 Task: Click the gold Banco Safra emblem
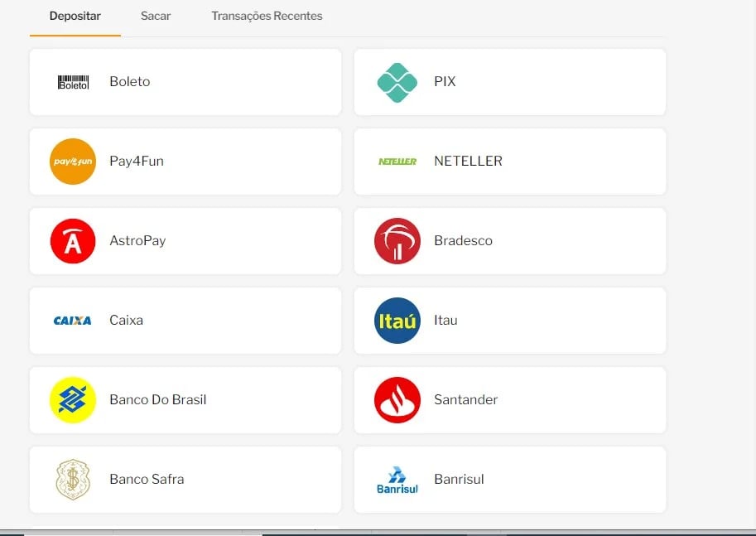[x=73, y=479]
